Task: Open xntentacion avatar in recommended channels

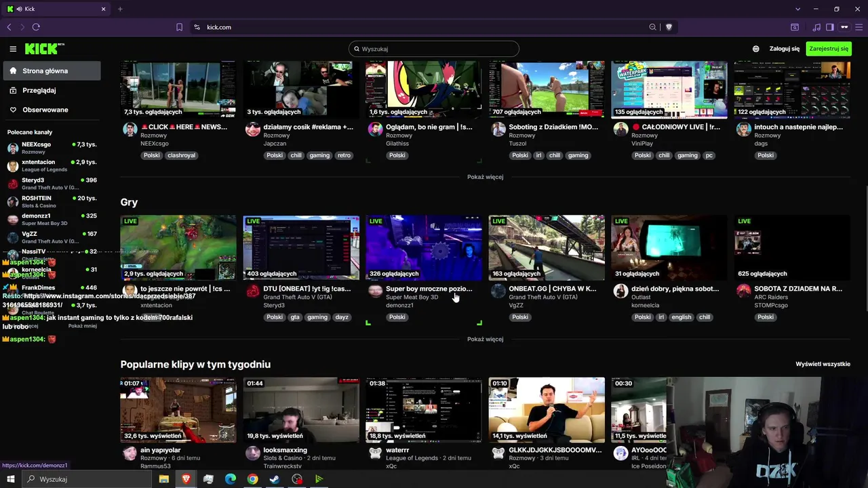Action: (13, 166)
